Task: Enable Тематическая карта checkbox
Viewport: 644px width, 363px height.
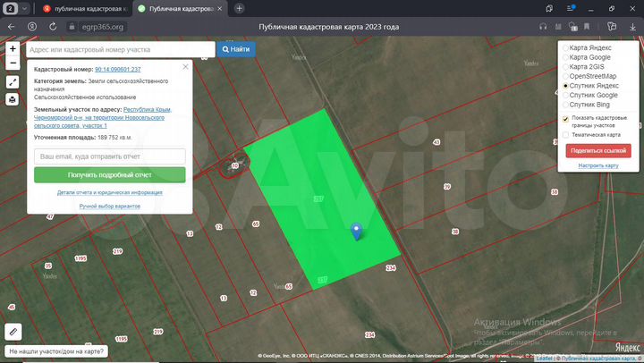Action: (565, 135)
